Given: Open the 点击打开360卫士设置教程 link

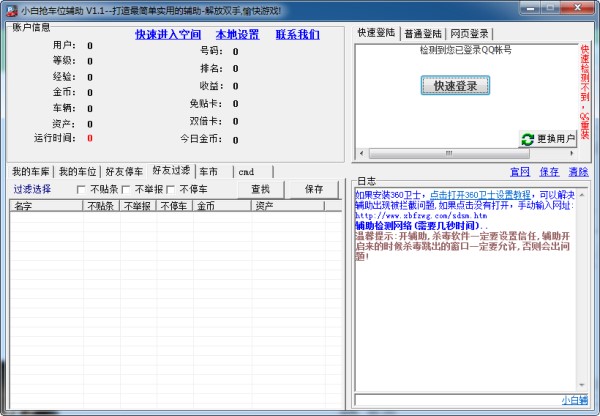Looking at the screenshot, I should pos(480,195).
